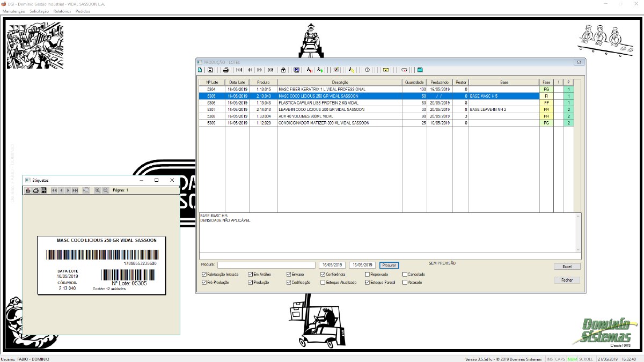This screenshot has width=644, height=362.
Task: Go to previous record in Produção toolbar
Action: pyautogui.click(x=250, y=70)
